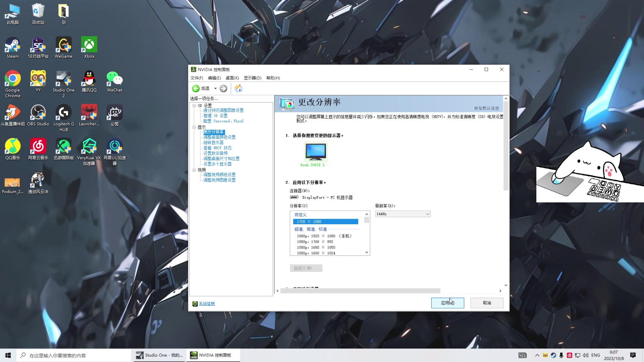Click the 自定义(M)... button
The image size is (644, 362).
tap(306, 268)
